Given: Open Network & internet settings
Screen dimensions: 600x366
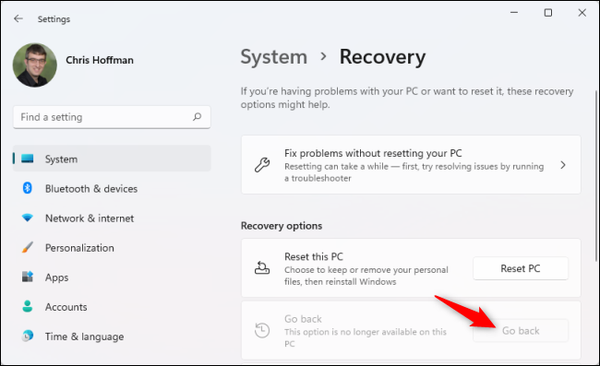Looking at the screenshot, I should 90,218.
